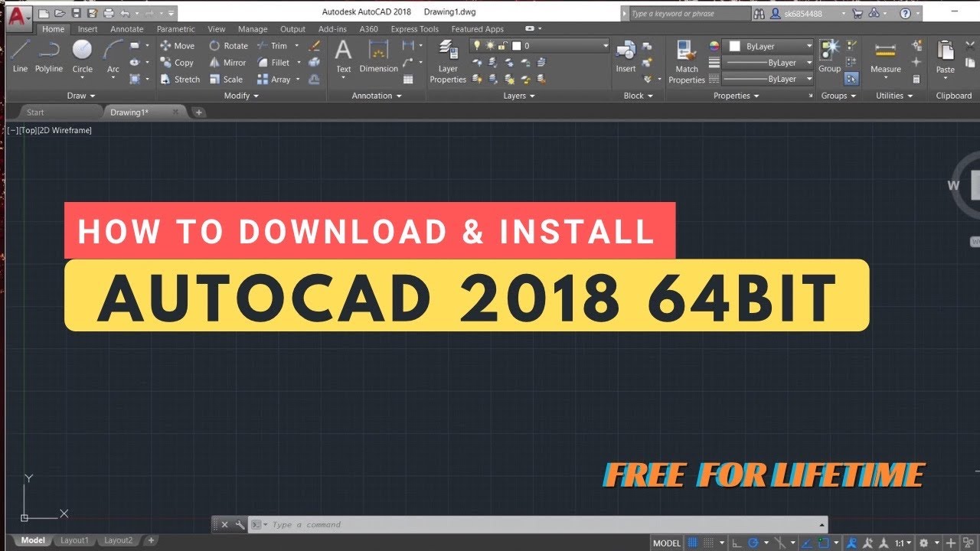Toggle polar tracking in status bar
This screenshot has width=980, height=551.
coord(753,543)
